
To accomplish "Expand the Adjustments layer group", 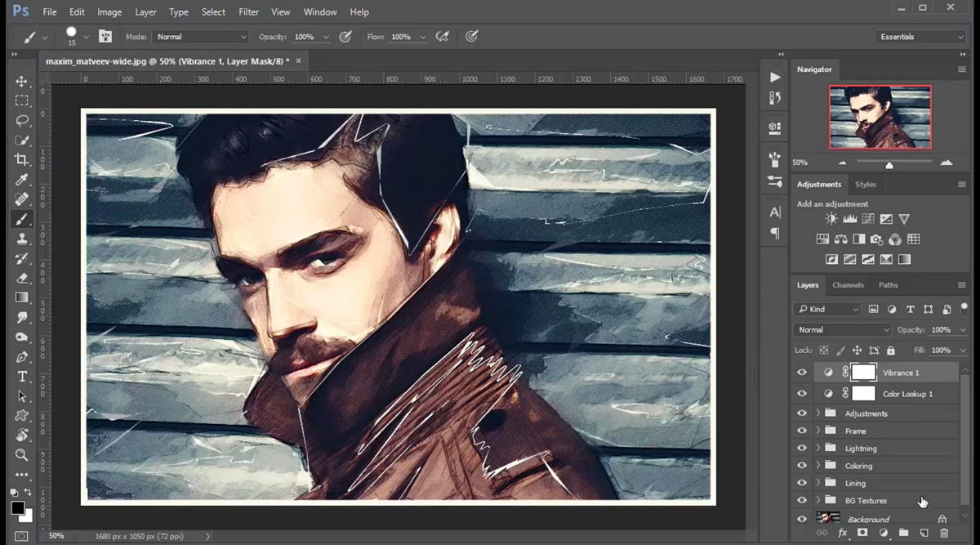I will (x=817, y=413).
